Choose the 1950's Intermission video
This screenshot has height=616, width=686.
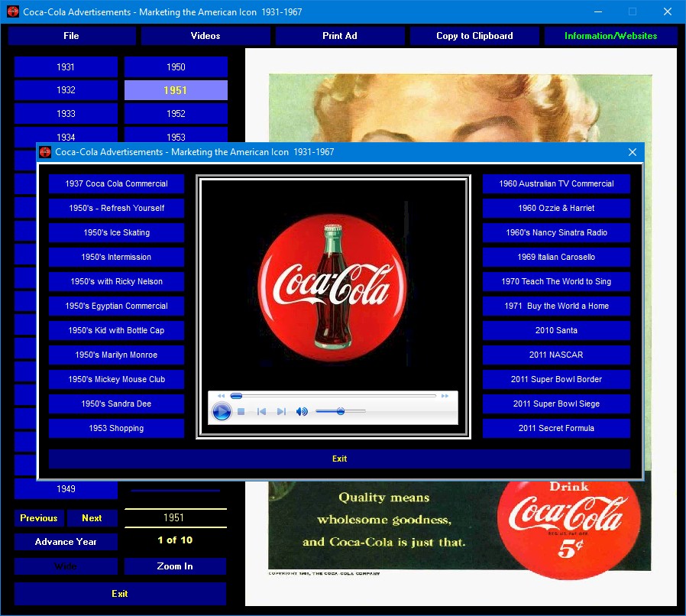pyautogui.click(x=116, y=258)
